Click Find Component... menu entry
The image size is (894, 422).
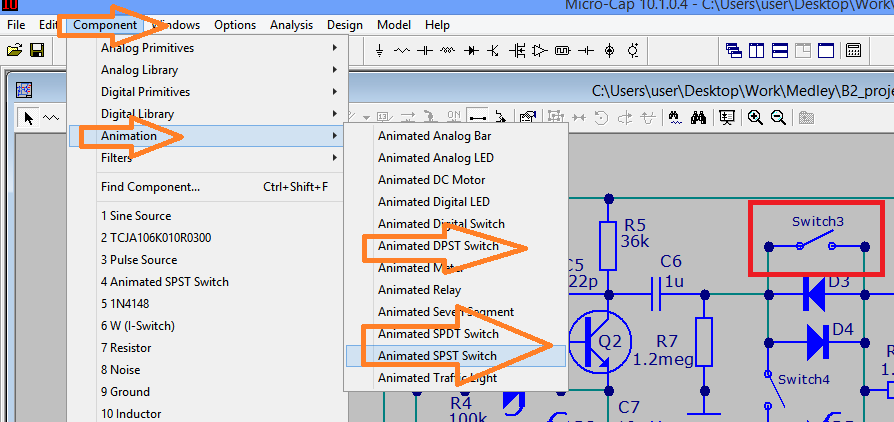point(150,187)
